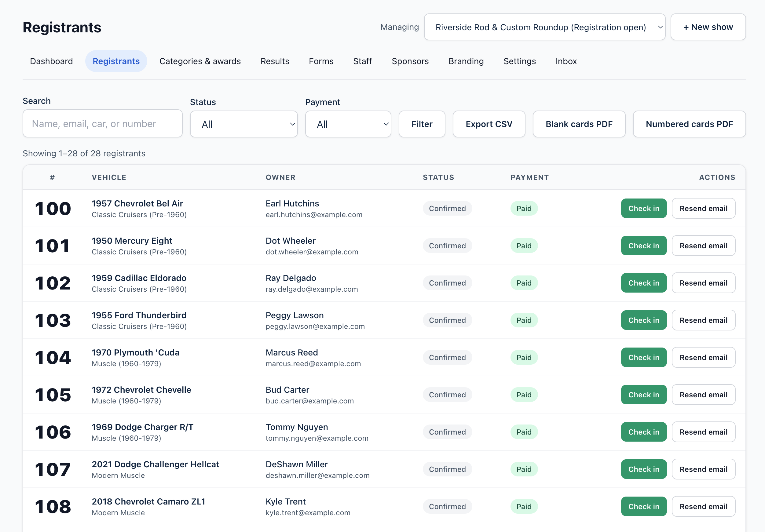Open the Settings tab

519,61
